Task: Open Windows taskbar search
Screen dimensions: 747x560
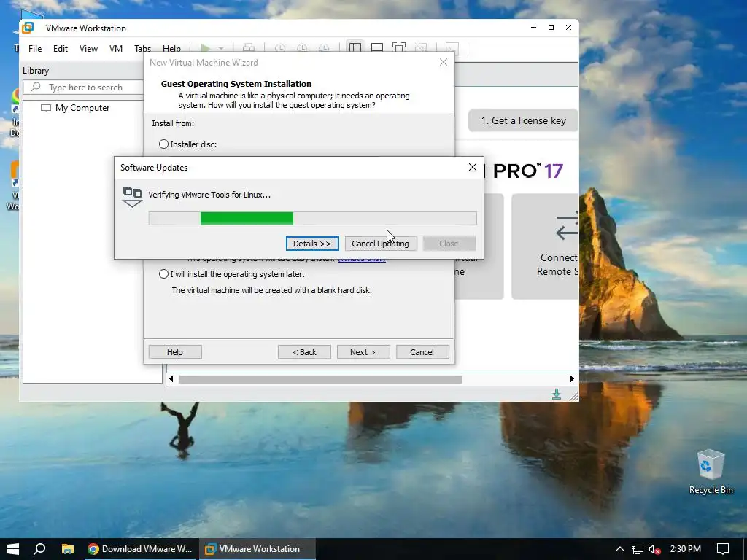Action: [x=40, y=549]
